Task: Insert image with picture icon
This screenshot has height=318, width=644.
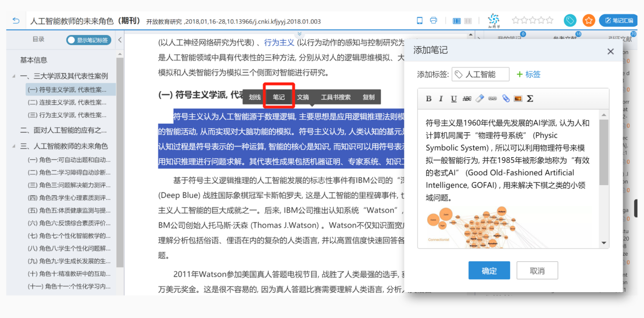Action: [x=518, y=99]
